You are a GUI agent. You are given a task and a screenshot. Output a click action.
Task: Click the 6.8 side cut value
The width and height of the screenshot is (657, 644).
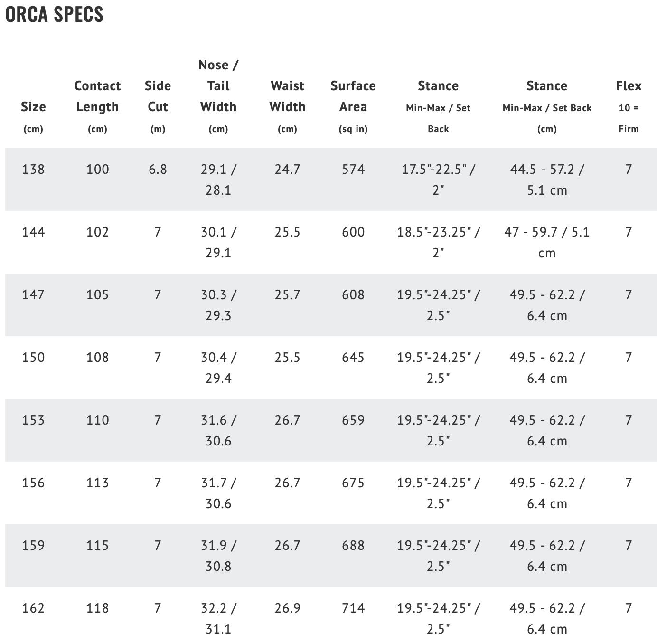158,170
